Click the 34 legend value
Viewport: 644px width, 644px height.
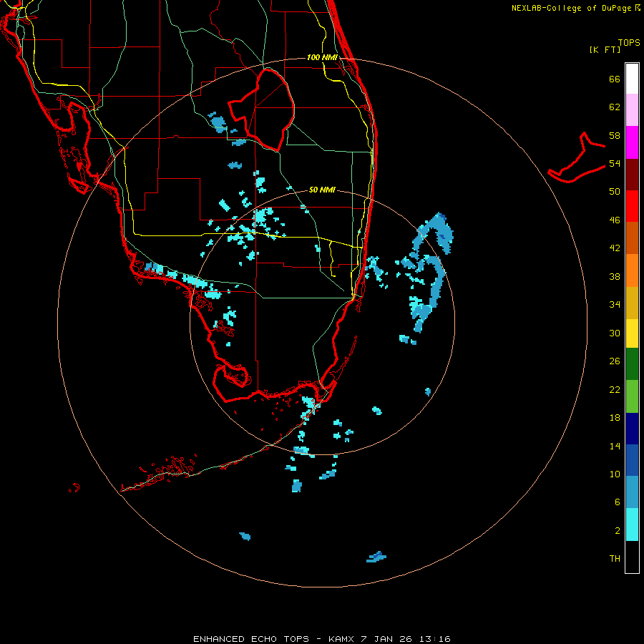coord(615,305)
